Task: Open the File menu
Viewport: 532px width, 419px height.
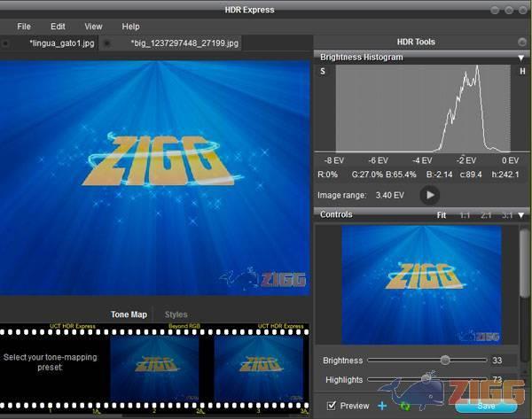Action: (24, 27)
